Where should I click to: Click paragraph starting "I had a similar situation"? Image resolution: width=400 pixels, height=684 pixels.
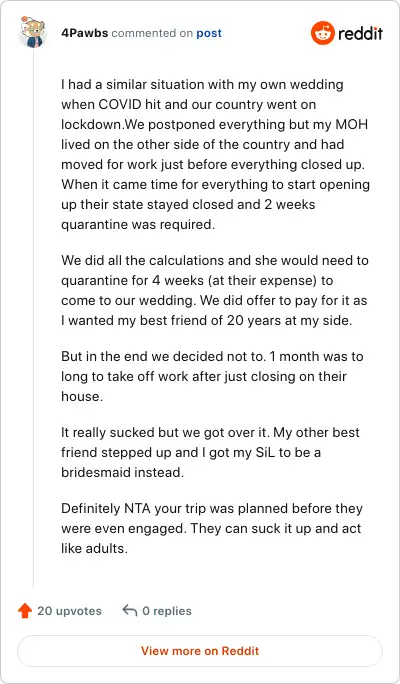tap(215, 154)
